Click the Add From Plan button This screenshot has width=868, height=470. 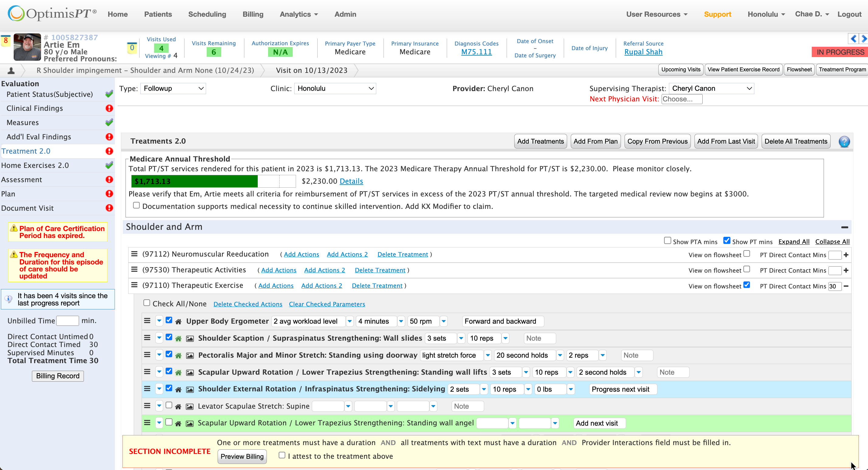(595, 141)
